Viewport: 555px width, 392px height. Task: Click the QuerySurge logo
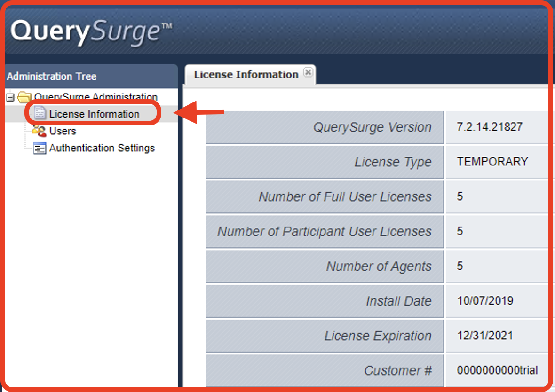pos(91,32)
